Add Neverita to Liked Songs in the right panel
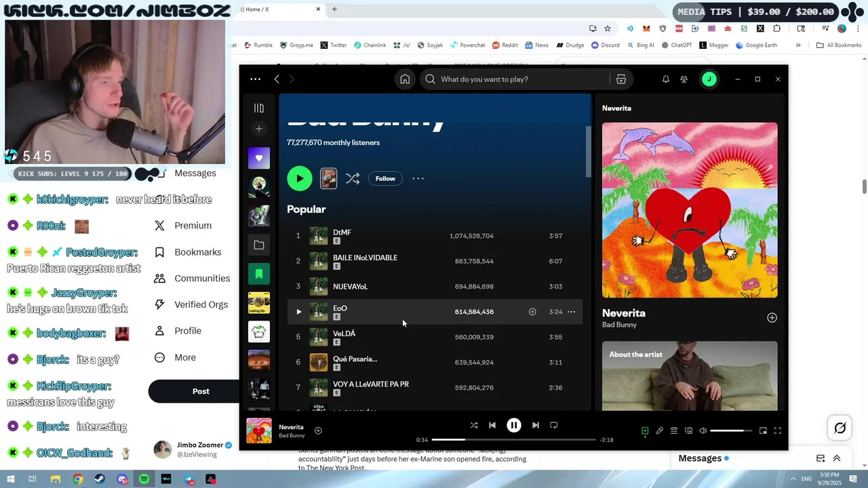This screenshot has height=488, width=868. [x=772, y=318]
